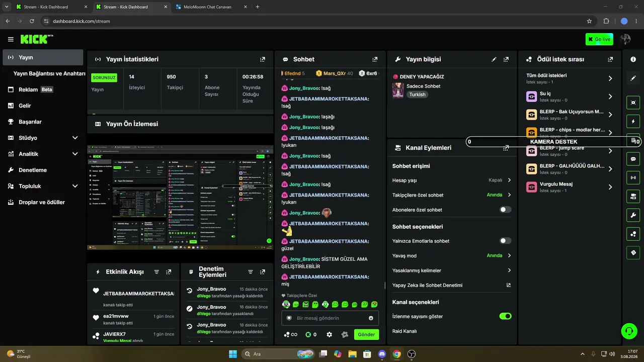Open the profile avatar in the top bar
This screenshot has width=644, height=362.
click(625, 39)
